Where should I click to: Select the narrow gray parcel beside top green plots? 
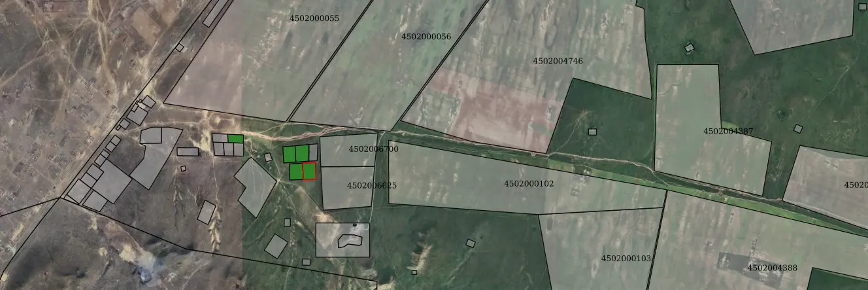[314, 153]
